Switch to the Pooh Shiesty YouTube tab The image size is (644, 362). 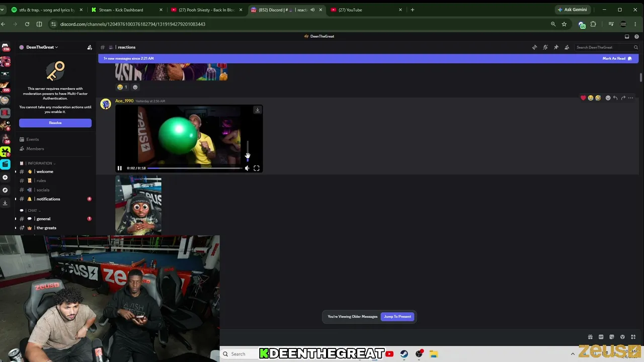(206, 10)
